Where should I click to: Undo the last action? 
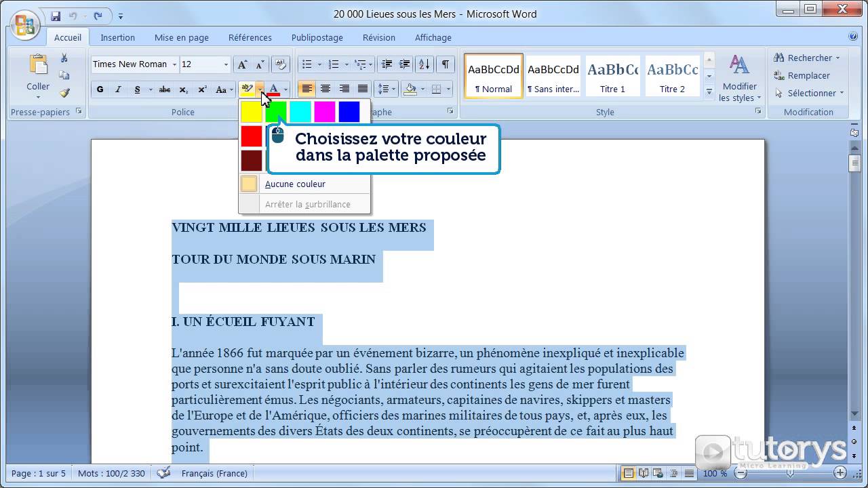(73, 16)
